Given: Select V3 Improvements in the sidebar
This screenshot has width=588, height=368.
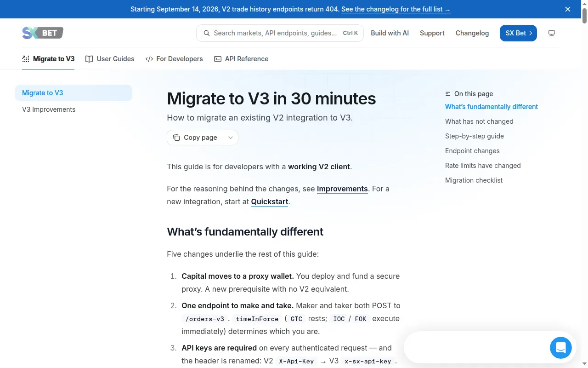Looking at the screenshot, I should [73, 109].
